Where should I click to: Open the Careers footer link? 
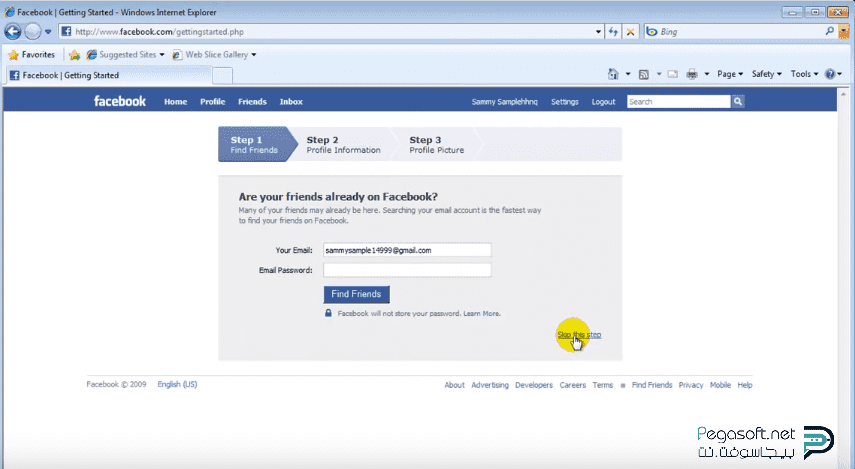(573, 385)
